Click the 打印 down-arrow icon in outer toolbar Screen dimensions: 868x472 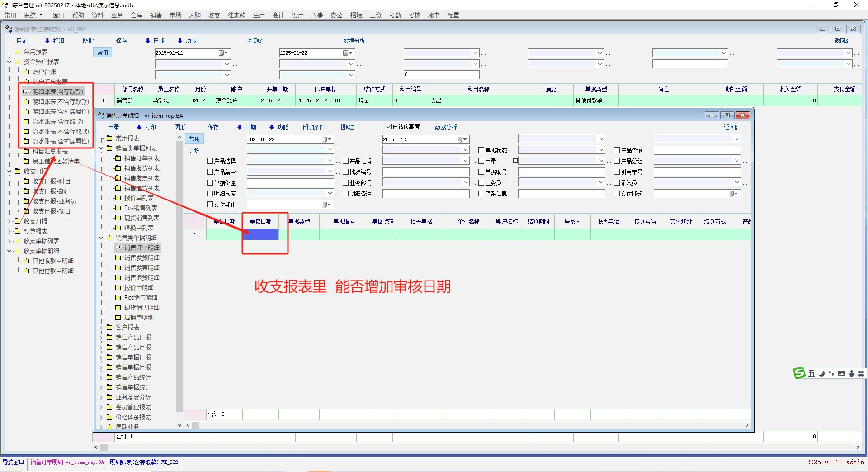click(47, 41)
